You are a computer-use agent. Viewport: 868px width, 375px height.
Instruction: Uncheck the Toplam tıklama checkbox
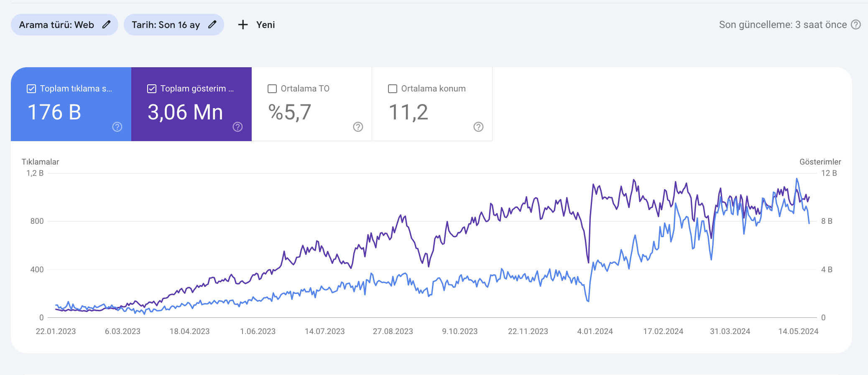(31, 89)
